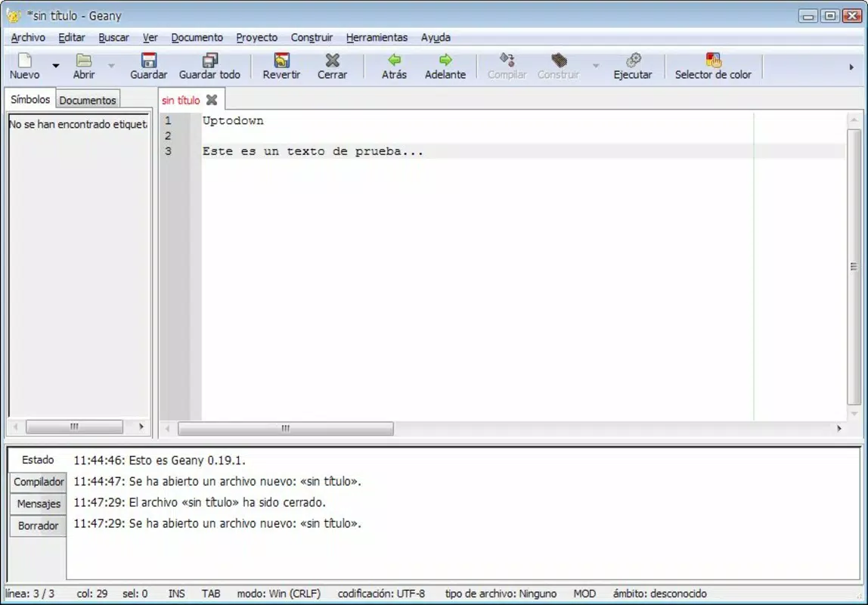The width and height of the screenshot is (868, 605).
Task: Switch to the Documentos sidebar tab
Action: 88,100
